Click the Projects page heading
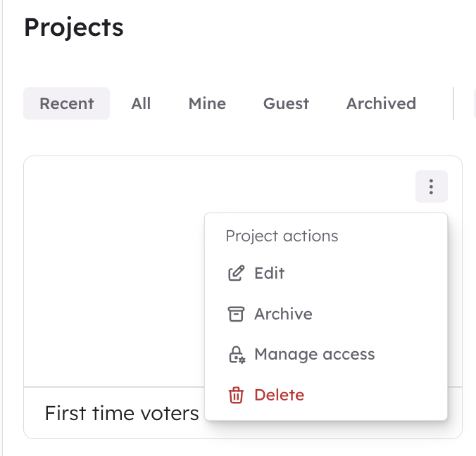Viewport: 476px width, 456px height. (x=74, y=27)
